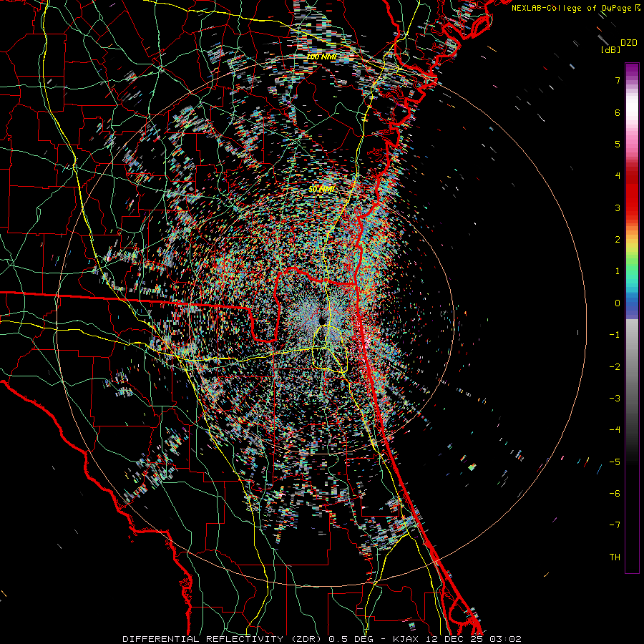This screenshot has width=644, height=644.
Task: Click the -6 value on color scale
Action: [615, 494]
